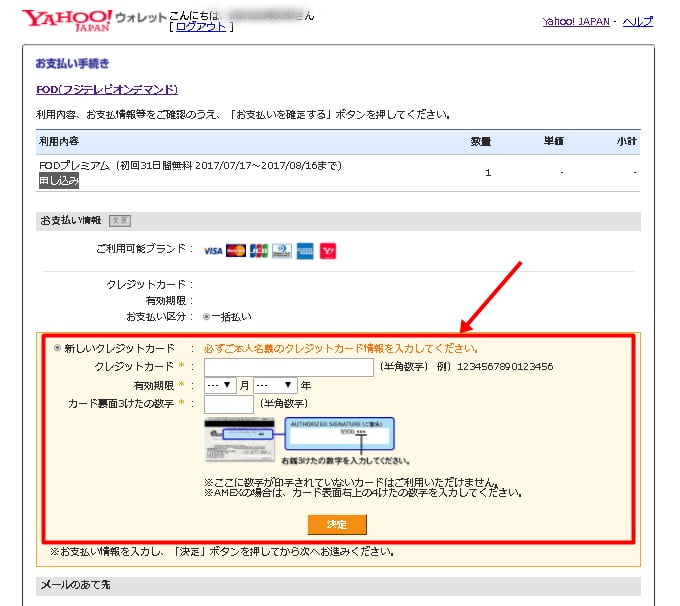Click the 申し込み label under FODプレミアム
The width and height of the screenshot is (680, 606).
tap(59, 180)
